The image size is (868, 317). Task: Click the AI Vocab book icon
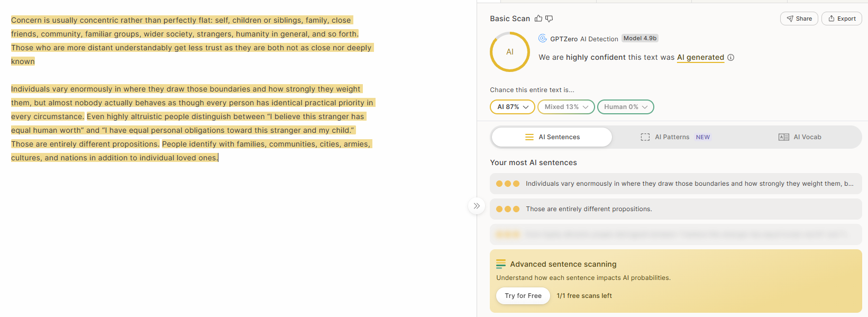click(784, 137)
